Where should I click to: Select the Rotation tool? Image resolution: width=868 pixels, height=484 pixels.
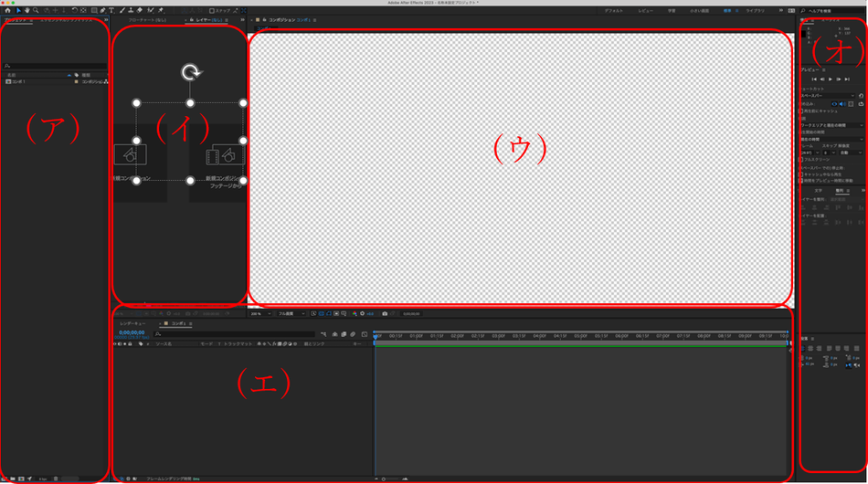(x=74, y=11)
